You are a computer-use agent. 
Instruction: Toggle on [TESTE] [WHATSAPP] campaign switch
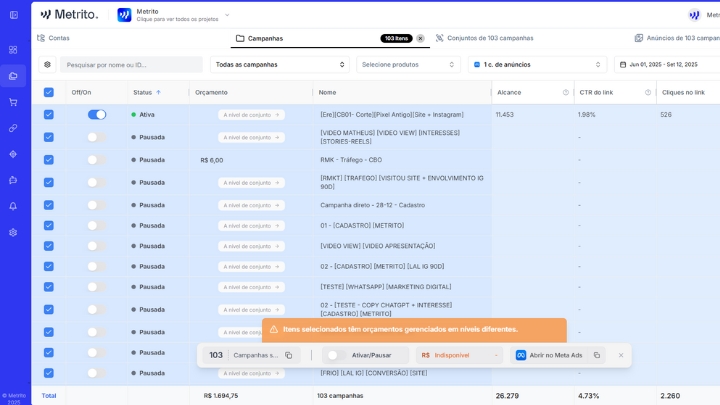point(96,287)
